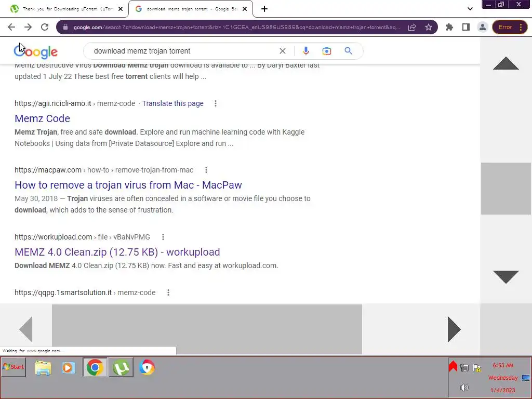Image resolution: width=532 pixels, height=399 pixels.
Task: Share this page via share icon
Action: (x=412, y=27)
